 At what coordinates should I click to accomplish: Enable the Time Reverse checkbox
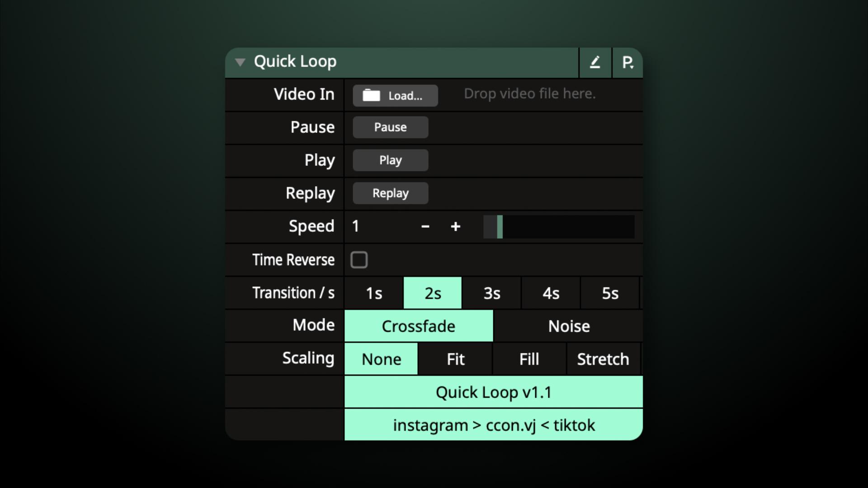tap(359, 260)
